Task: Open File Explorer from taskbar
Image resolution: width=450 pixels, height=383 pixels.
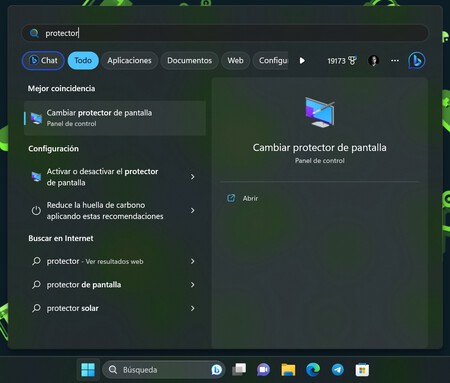Action: click(288, 370)
